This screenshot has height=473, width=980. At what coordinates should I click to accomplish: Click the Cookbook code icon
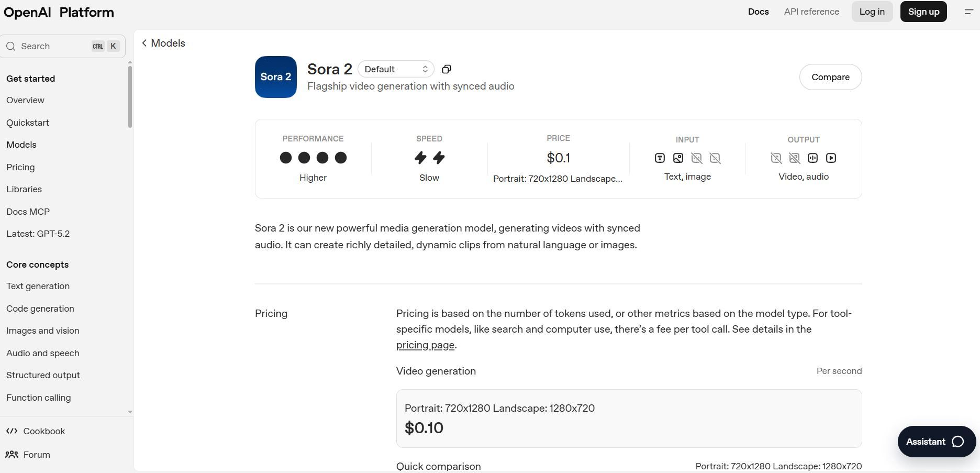pyautogui.click(x=12, y=431)
